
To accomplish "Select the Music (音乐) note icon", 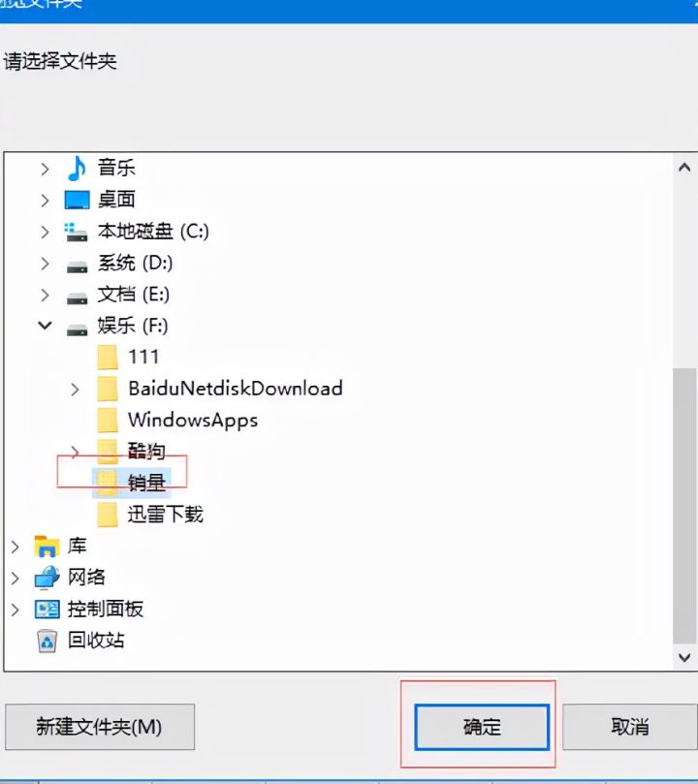I will [x=77, y=168].
